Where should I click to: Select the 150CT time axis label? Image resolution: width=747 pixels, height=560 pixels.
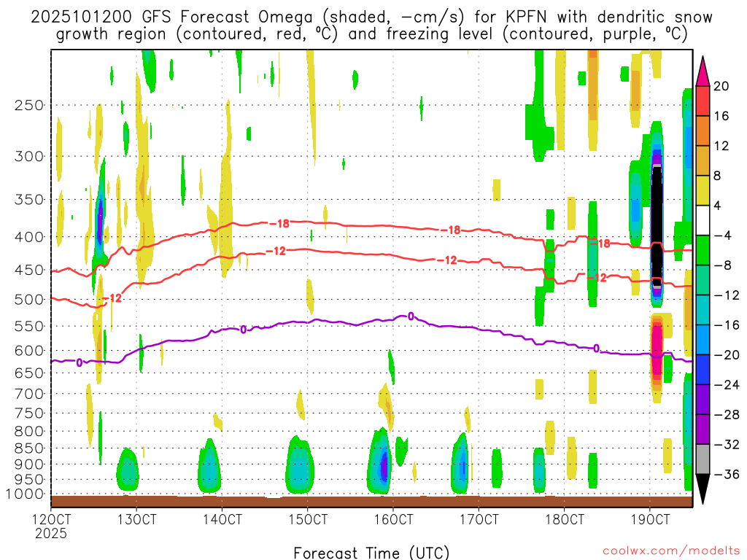pos(308,519)
